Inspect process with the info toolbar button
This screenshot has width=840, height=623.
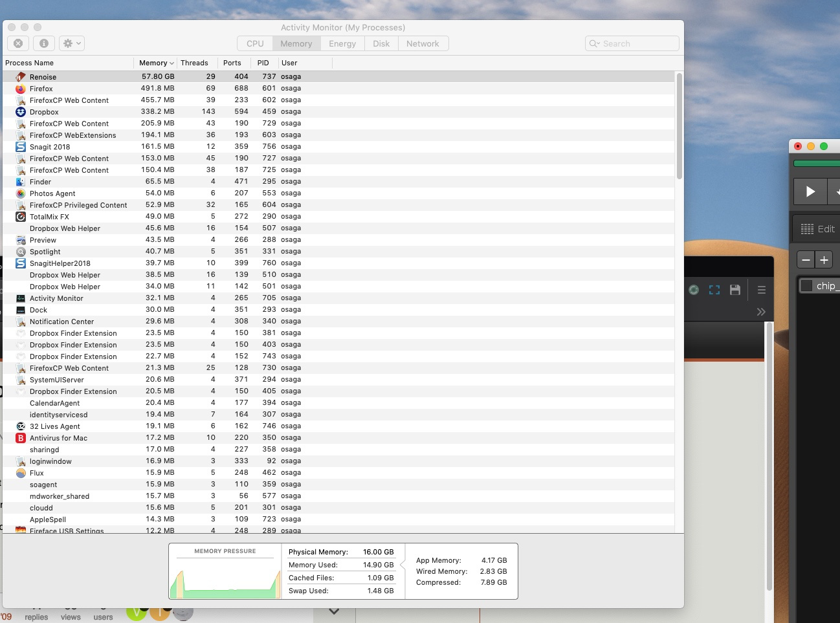44,43
